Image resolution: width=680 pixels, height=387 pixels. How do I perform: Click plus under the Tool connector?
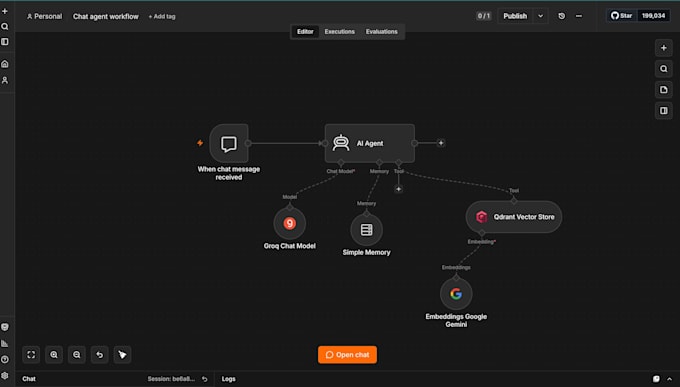tap(398, 189)
